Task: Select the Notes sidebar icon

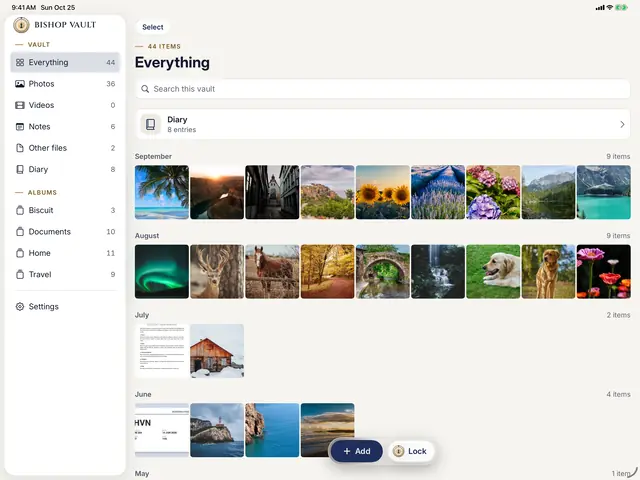Action: click(x=20, y=127)
